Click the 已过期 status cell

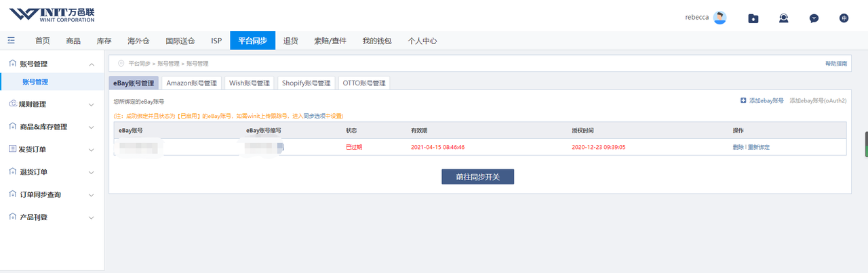[354, 147]
